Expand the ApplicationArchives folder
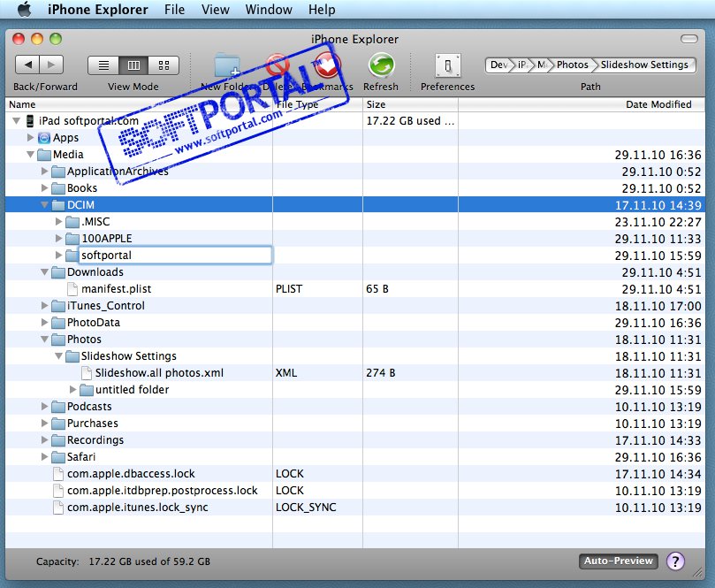This screenshot has width=715, height=588. pyautogui.click(x=44, y=171)
